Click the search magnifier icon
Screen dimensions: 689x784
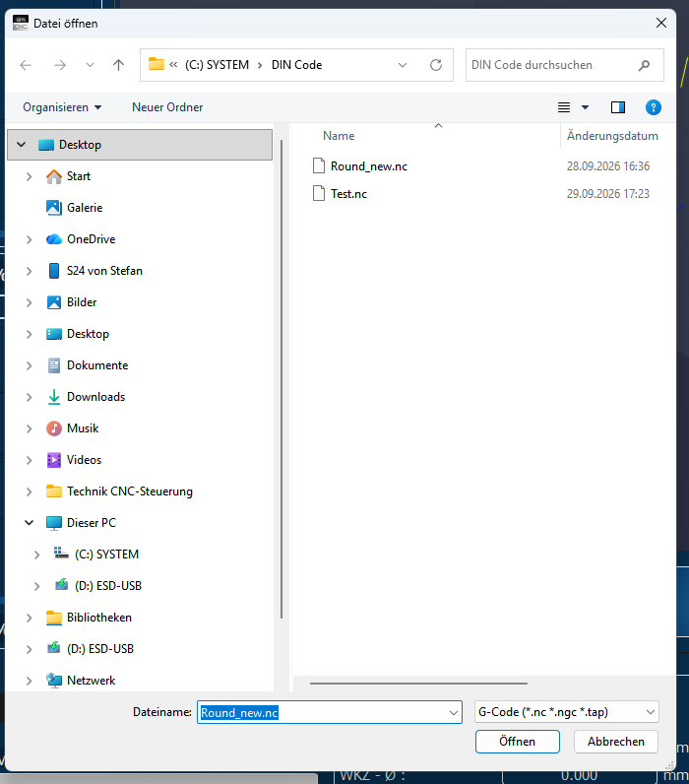(x=644, y=65)
